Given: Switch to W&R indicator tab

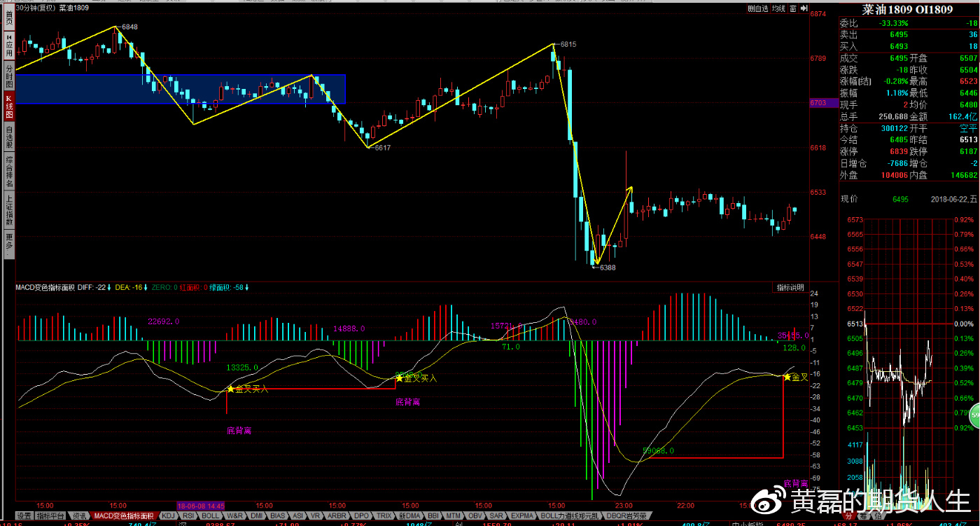Looking at the screenshot, I should [235, 515].
